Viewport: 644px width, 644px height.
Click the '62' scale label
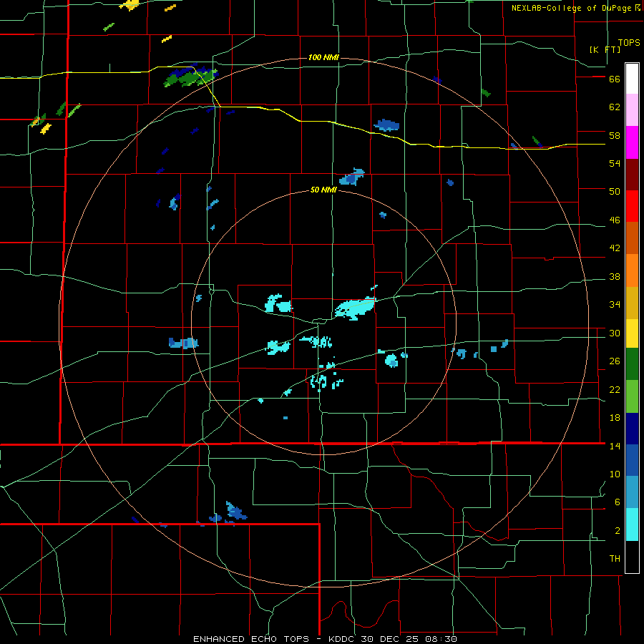point(615,107)
